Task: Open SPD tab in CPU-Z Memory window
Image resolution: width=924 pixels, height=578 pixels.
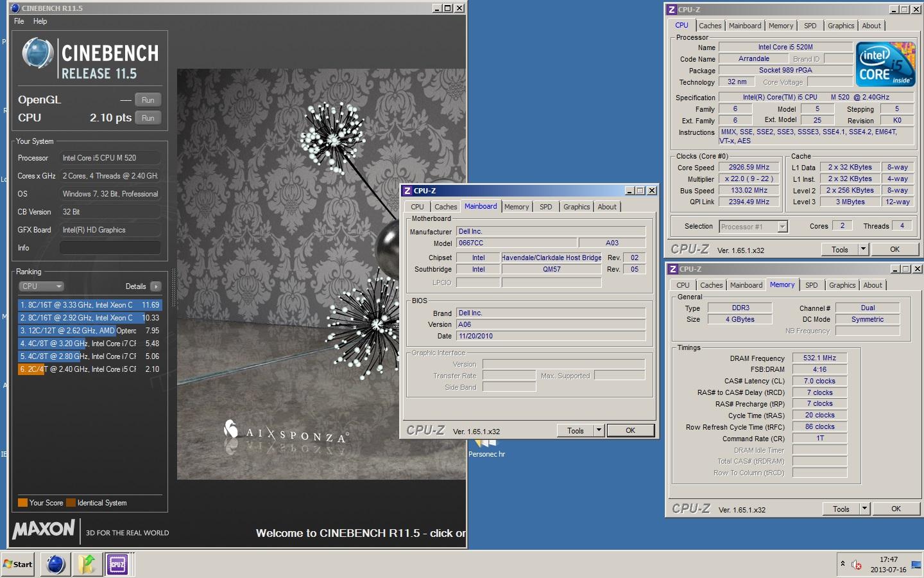Action: (x=812, y=285)
